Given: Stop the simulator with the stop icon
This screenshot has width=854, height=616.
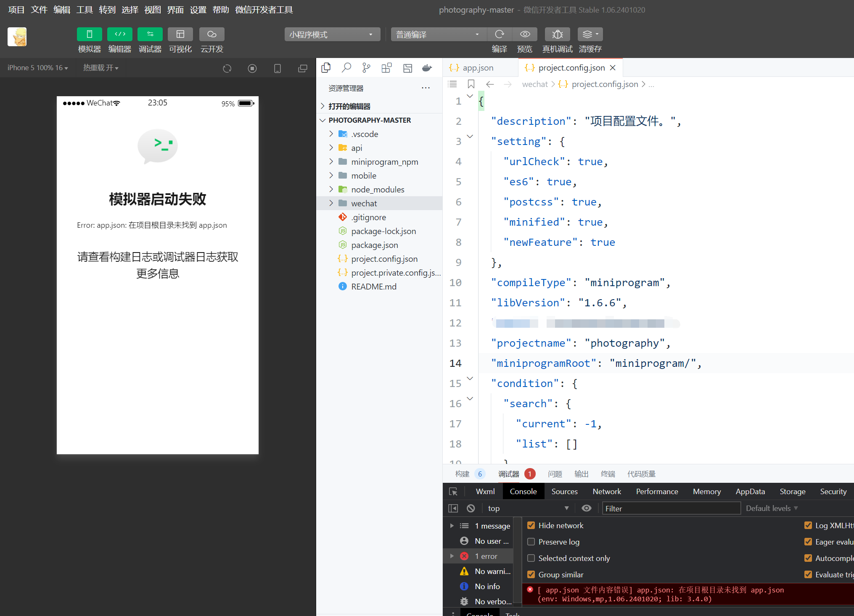Looking at the screenshot, I should pyautogui.click(x=252, y=68).
